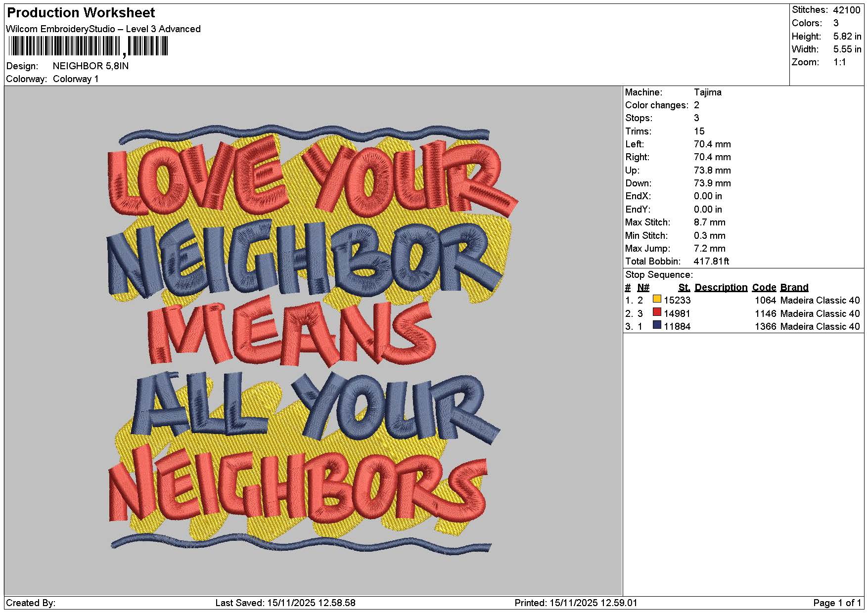Image resolution: width=868 pixels, height=613 pixels.
Task: Click the Machine value 'Tajima'
Action: tap(708, 92)
